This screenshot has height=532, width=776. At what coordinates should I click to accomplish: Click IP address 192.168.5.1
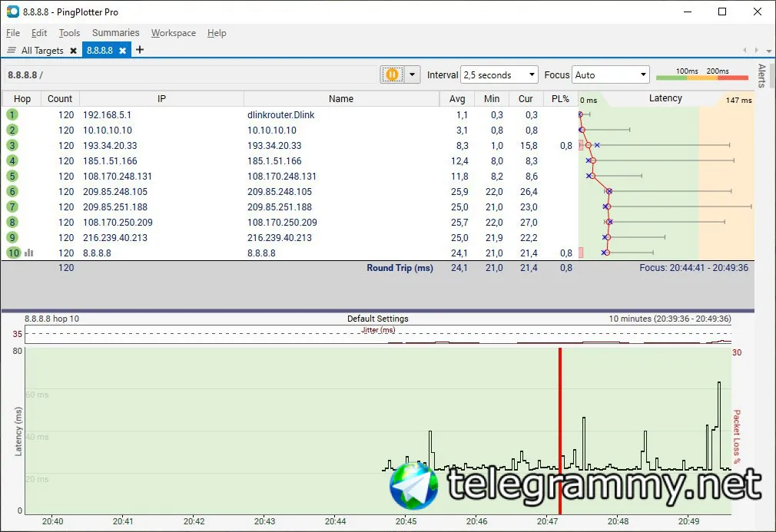(x=107, y=114)
